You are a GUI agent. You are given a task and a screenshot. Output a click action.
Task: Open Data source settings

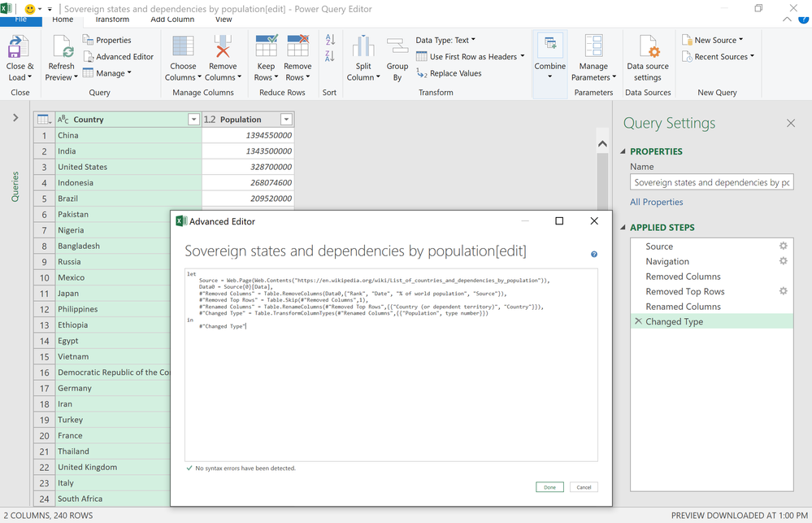(x=648, y=48)
